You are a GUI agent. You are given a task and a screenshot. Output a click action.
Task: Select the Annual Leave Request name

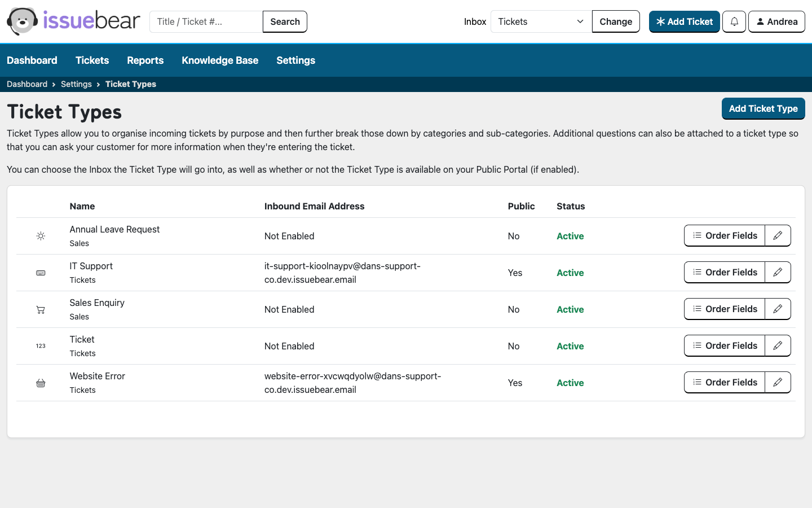(x=114, y=229)
